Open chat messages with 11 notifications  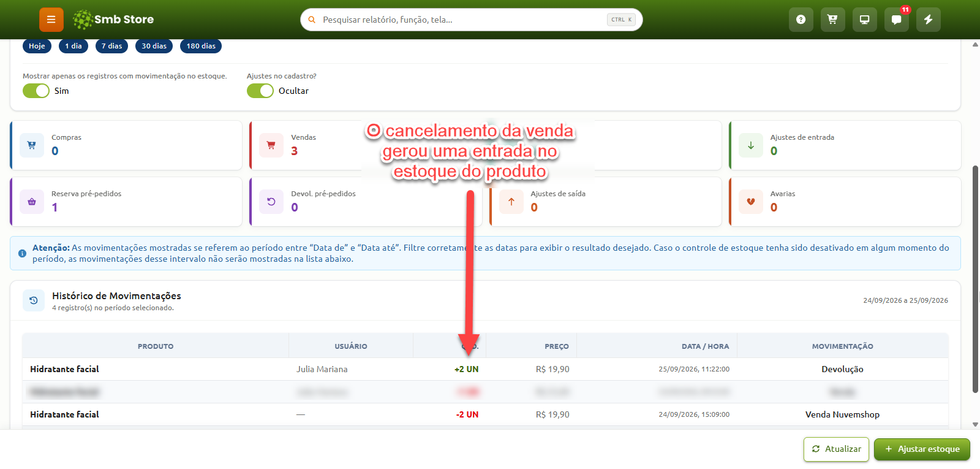tap(896, 20)
